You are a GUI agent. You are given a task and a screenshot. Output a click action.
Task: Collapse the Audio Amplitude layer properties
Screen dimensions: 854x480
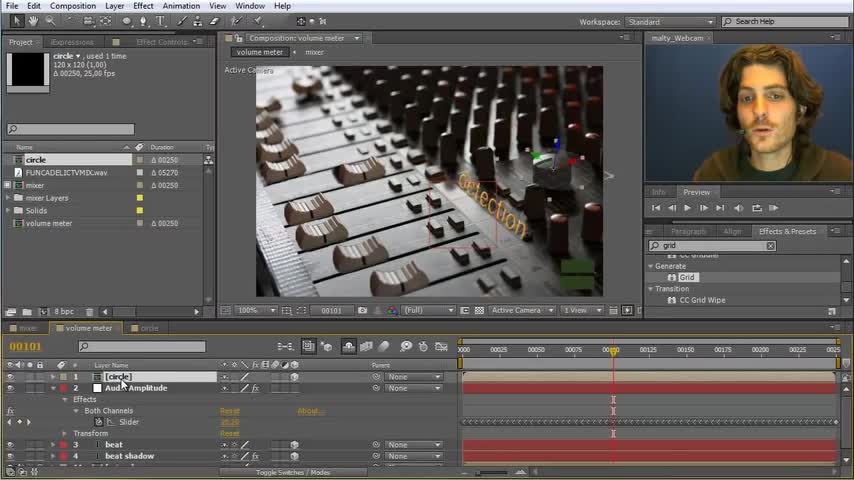[53, 388]
